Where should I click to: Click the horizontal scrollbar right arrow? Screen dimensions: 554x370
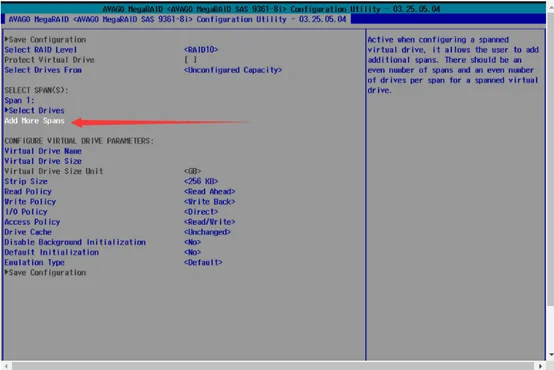click(540, 366)
